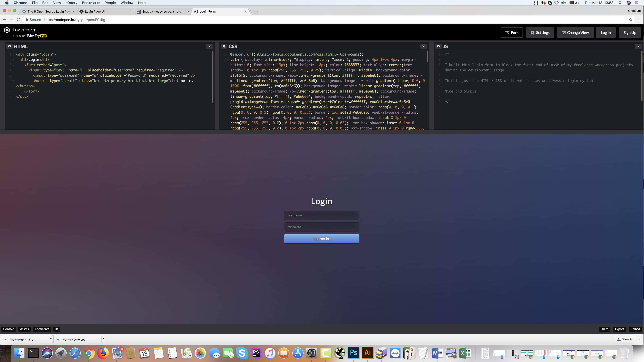Open pen Settings
This screenshot has height=362, width=644.
click(540, 32)
